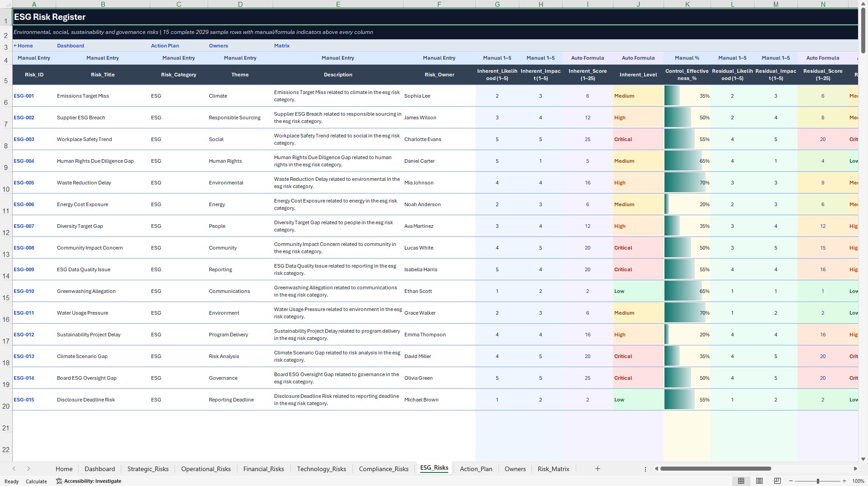868x486 pixels.
Task: Open ESG-003 risk ID link
Action: 24,139
